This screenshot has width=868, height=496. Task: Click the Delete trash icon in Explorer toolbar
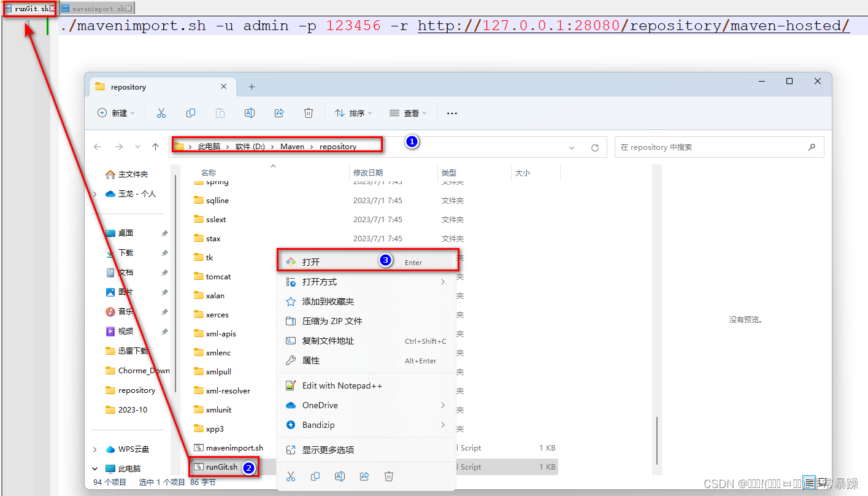pos(309,113)
